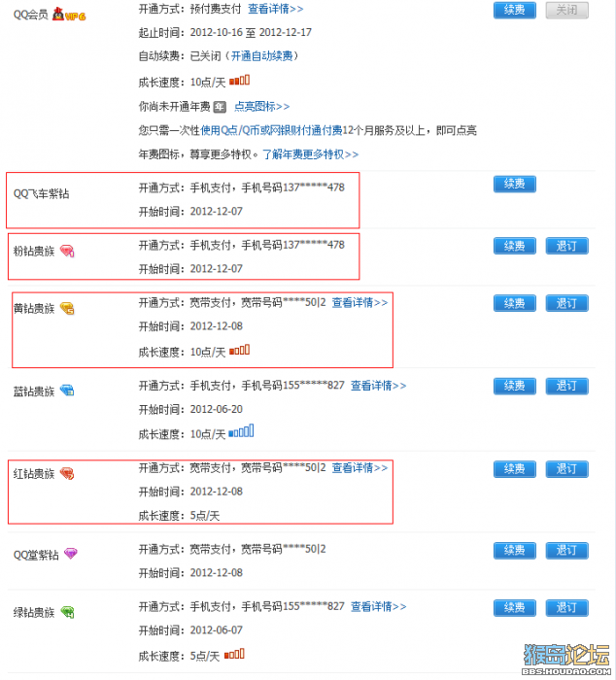The image size is (616, 680).
Task: Renew 蓝钻贵族 with 续费 button
Action: 515,386
